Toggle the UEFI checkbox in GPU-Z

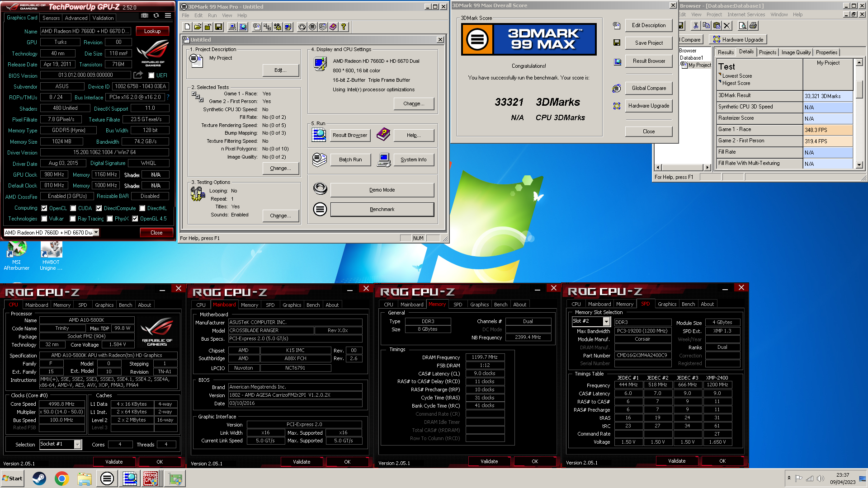pos(151,75)
